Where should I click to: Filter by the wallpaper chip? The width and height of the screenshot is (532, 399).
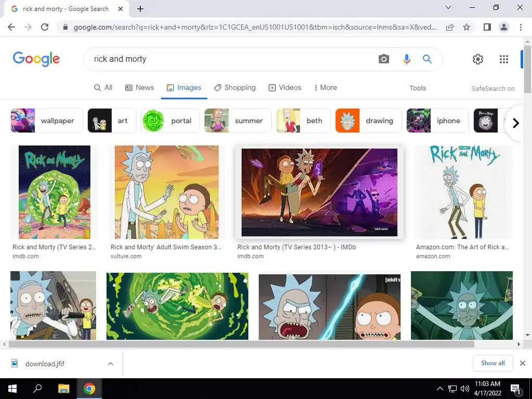46,121
